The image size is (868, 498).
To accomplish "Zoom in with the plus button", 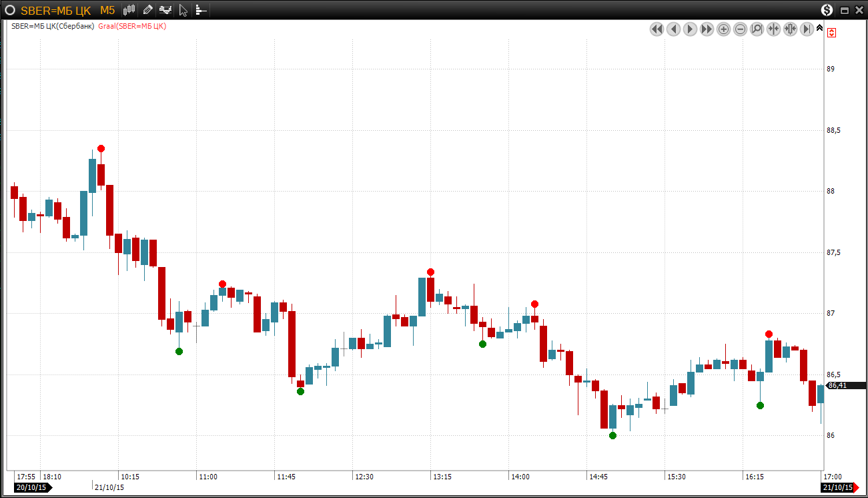I will coord(724,29).
